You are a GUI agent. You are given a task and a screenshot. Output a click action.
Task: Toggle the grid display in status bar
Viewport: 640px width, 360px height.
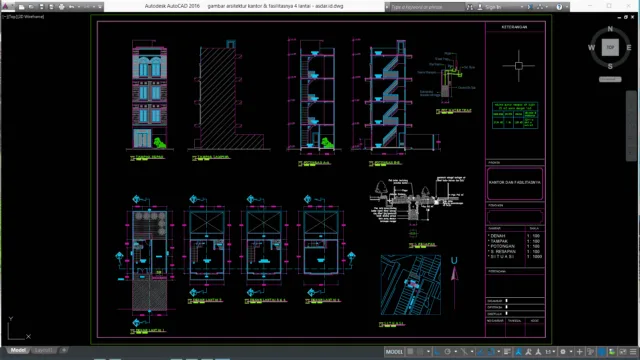click(410, 351)
